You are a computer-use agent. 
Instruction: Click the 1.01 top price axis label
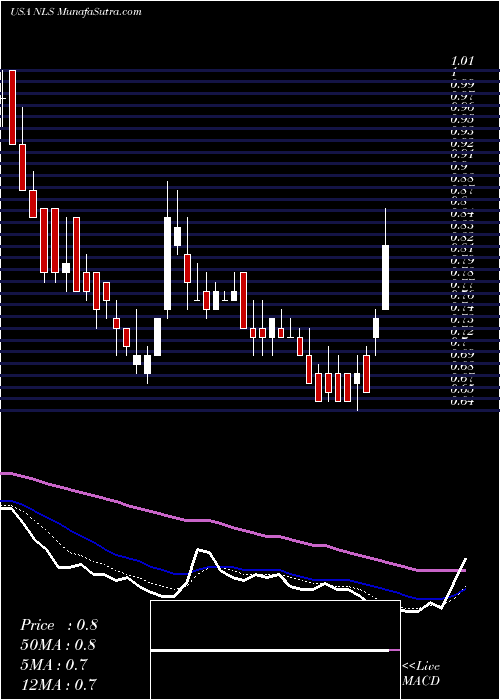462,61
